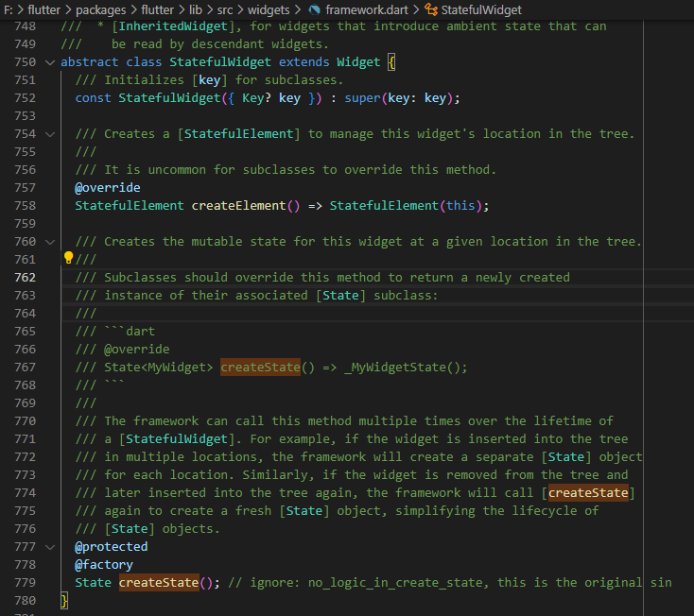Screen dimensions: 694x616
Task: Open the src breadcrumb segment
Action: [x=225, y=9]
